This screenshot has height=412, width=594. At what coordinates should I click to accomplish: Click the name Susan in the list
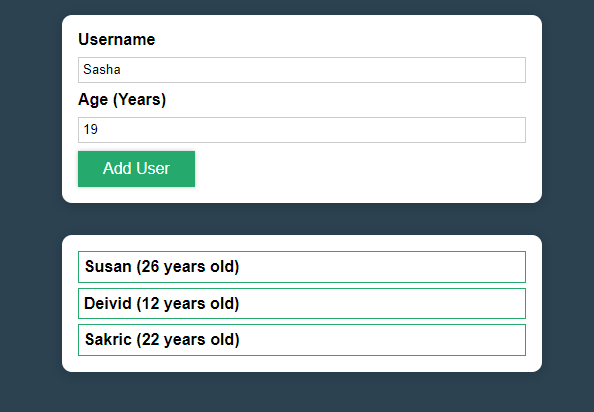click(108, 267)
